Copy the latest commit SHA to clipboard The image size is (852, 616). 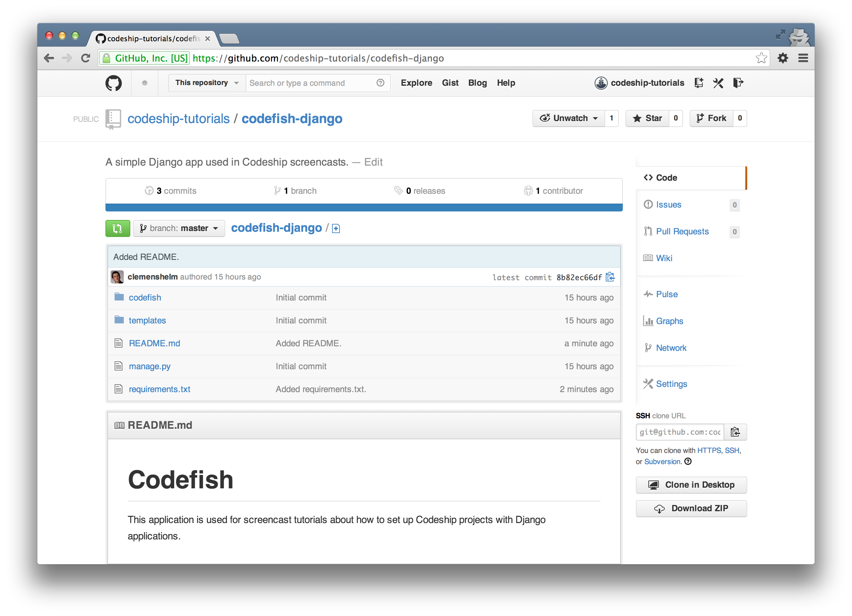(x=610, y=277)
